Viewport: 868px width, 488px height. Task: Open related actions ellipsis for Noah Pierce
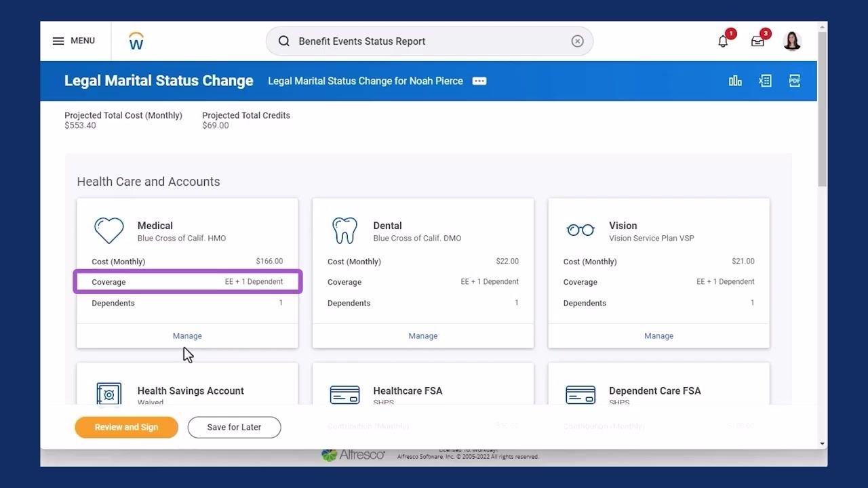click(x=479, y=81)
